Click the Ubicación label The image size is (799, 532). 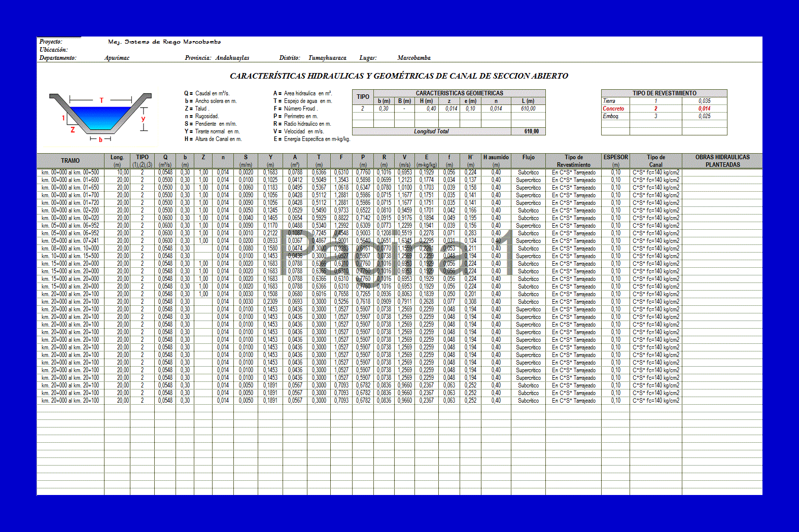click(53, 50)
